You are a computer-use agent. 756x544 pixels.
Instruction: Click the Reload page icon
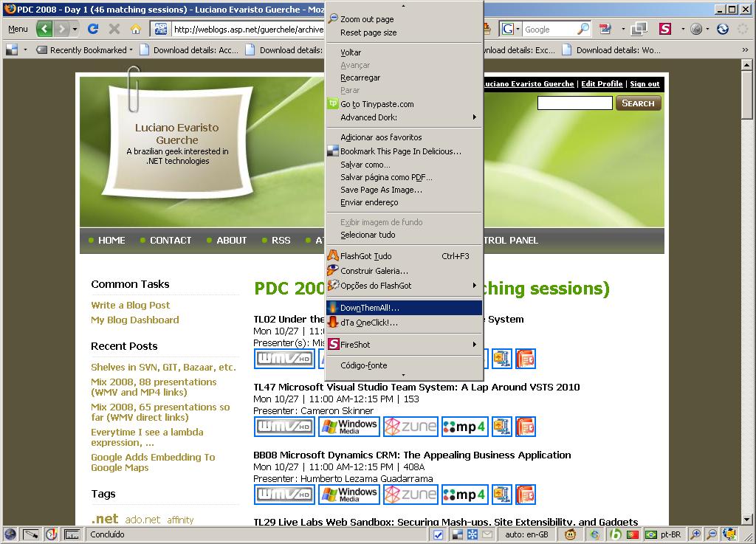coord(93,29)
